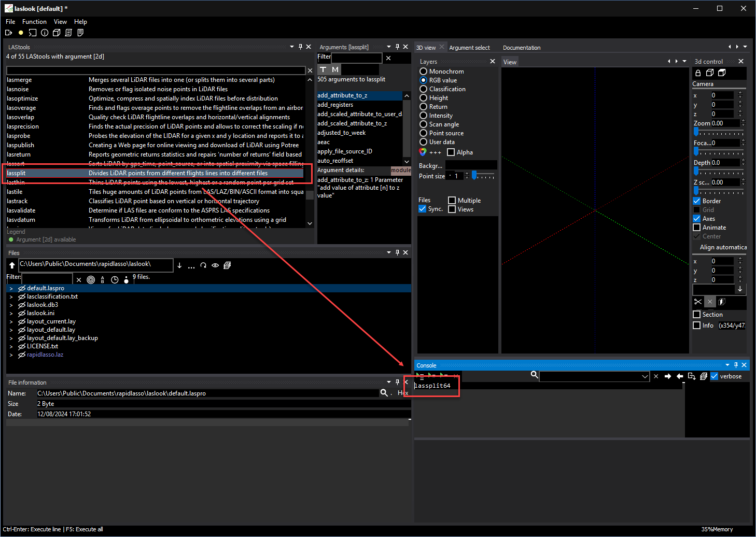
Task: Click the eye icon in Files toolbar
Action: tap(215, 265)
